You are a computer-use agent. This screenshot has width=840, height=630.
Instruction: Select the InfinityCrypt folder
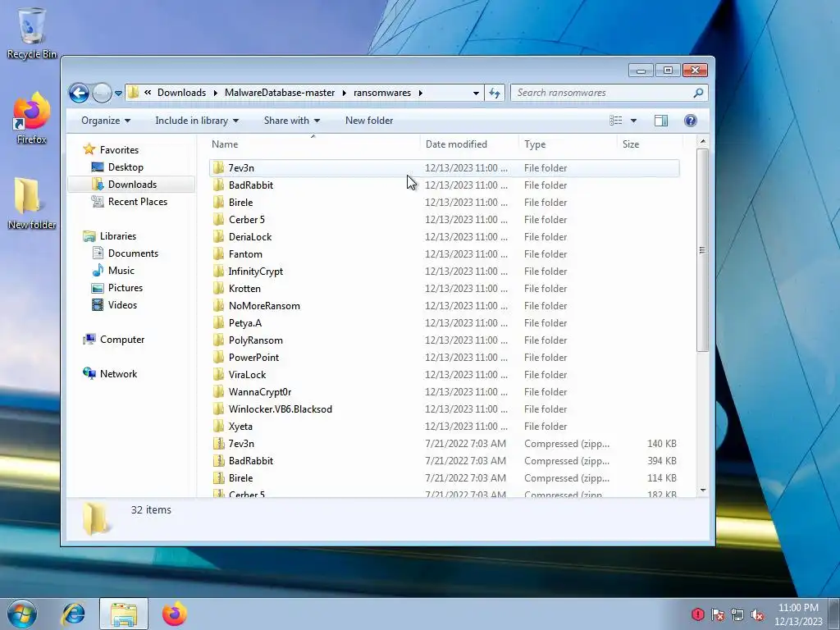pyautogui.click(x=444, y=271)
